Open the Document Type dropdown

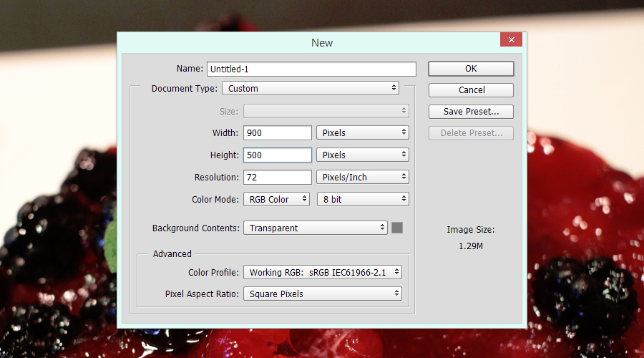pyautogui.click(x=311, y=89)
